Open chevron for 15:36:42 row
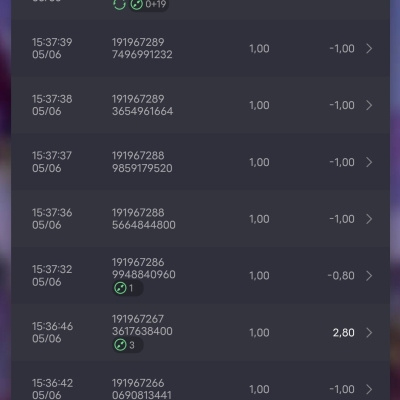The height and width of the screenshot is (400, 400). coord(369,389)
